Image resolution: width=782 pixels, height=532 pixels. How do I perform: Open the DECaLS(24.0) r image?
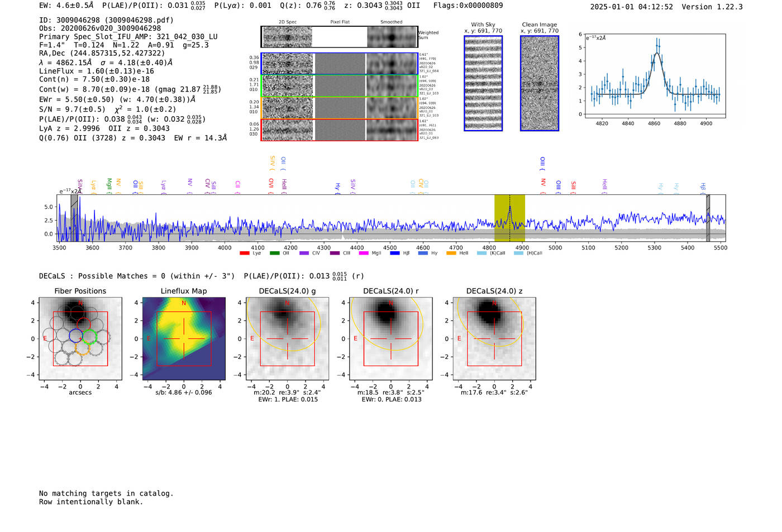391,338
